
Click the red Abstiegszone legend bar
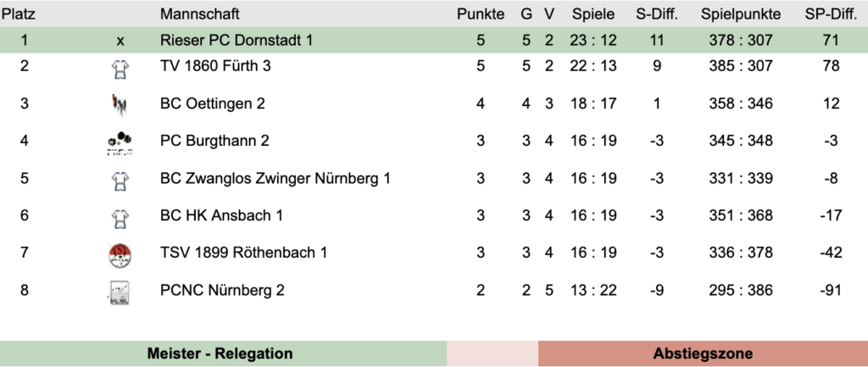[x=703, y=353]
